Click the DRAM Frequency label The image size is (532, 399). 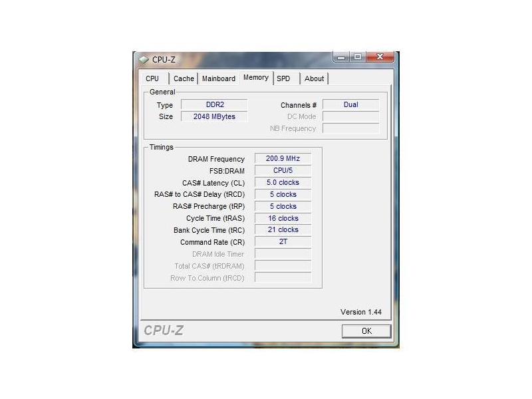216,159
